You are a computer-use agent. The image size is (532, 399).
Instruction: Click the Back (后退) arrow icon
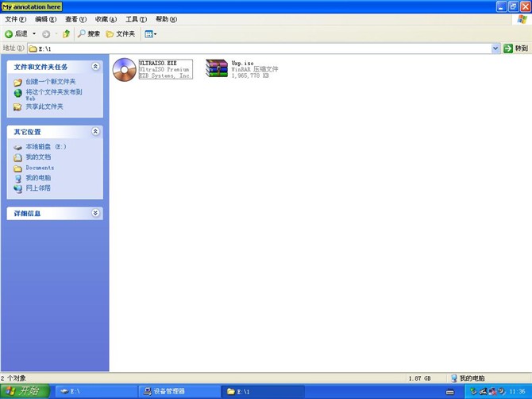(x=9, y=34)
